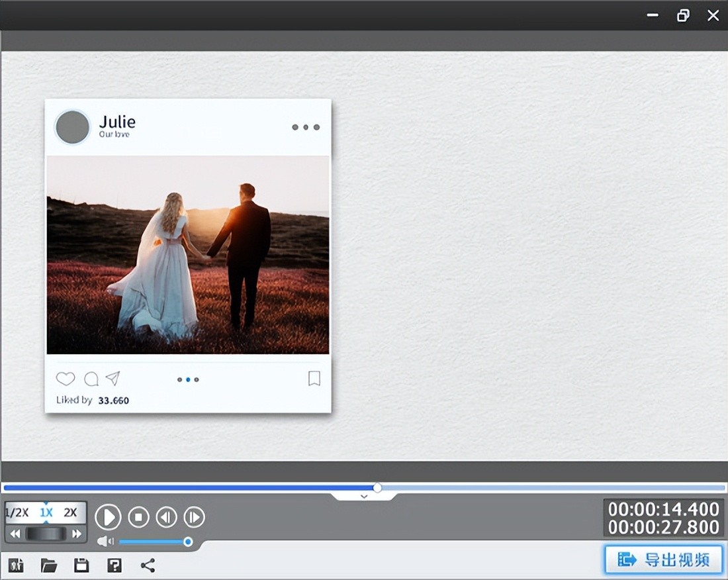Expand the chevron below the seek bar
Screen dimensions: 728x580
tap(364, 496)
